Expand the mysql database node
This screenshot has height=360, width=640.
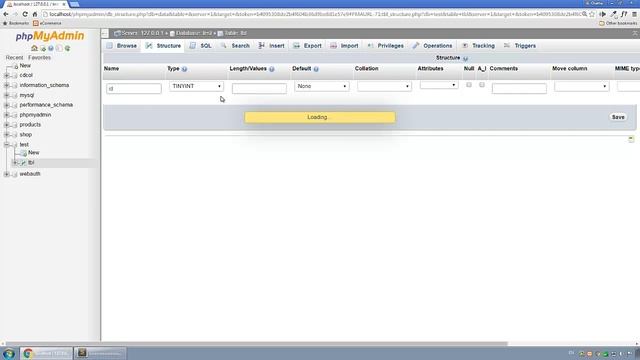click(x=7, y=95)
